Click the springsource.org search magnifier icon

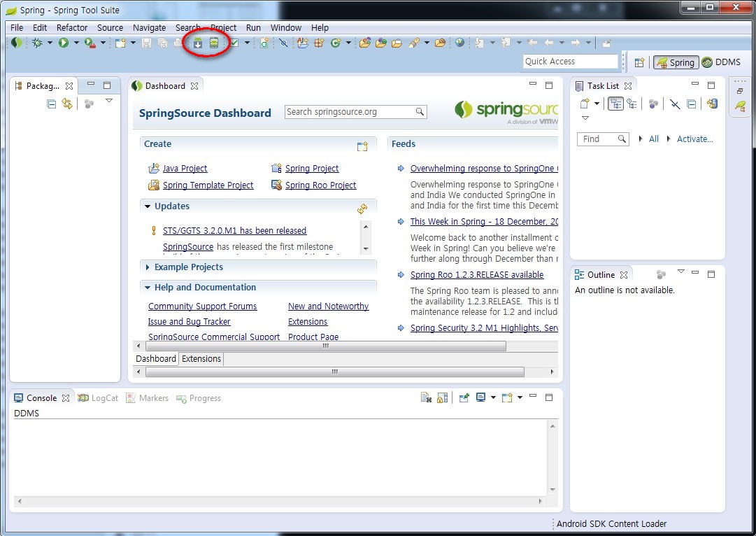[x=420, y=111]
